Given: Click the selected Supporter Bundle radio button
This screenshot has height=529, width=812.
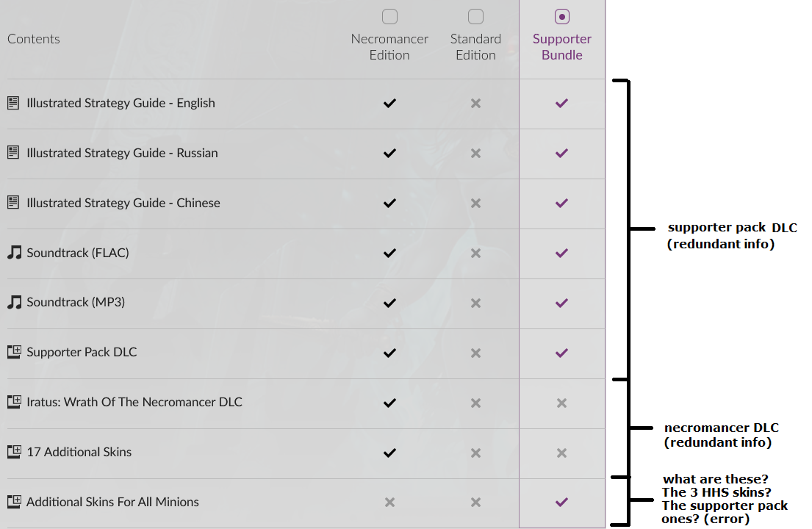Looking at the screenshot, I should (x=562, y=17).
